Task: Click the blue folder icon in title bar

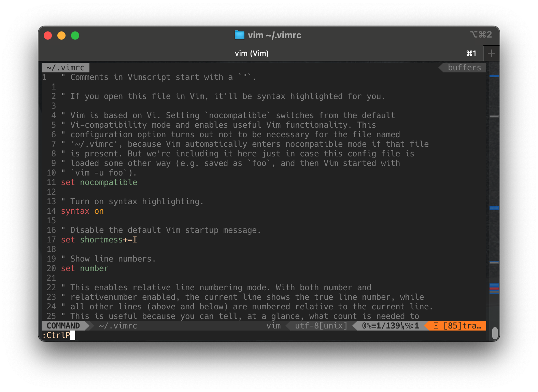Action: point(240,35)
